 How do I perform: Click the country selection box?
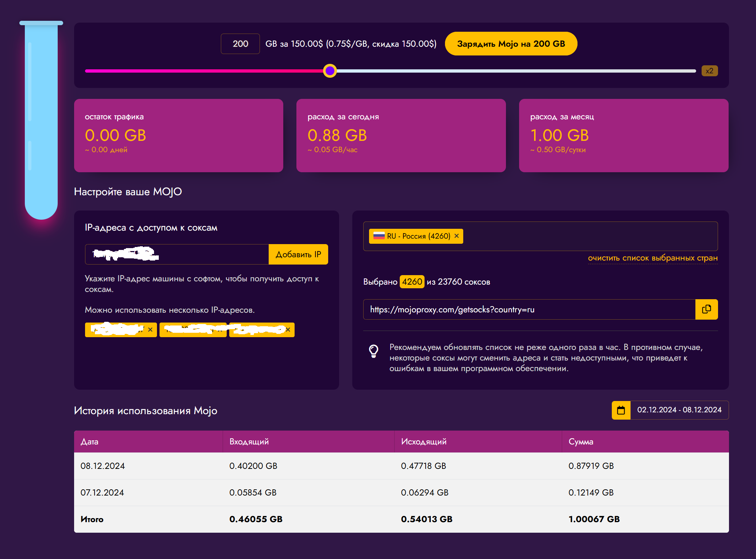point(540,236)
